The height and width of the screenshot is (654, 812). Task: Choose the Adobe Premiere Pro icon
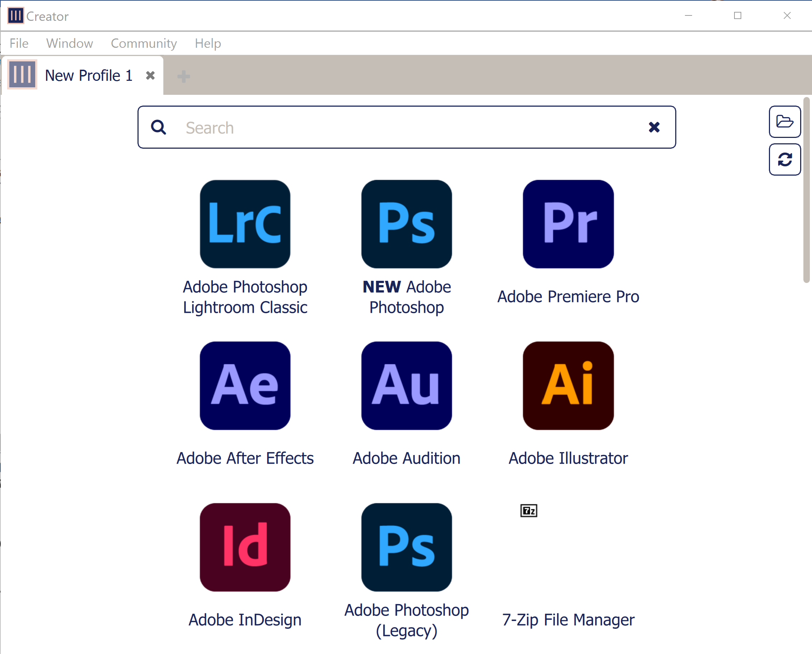tap(568, 224)
